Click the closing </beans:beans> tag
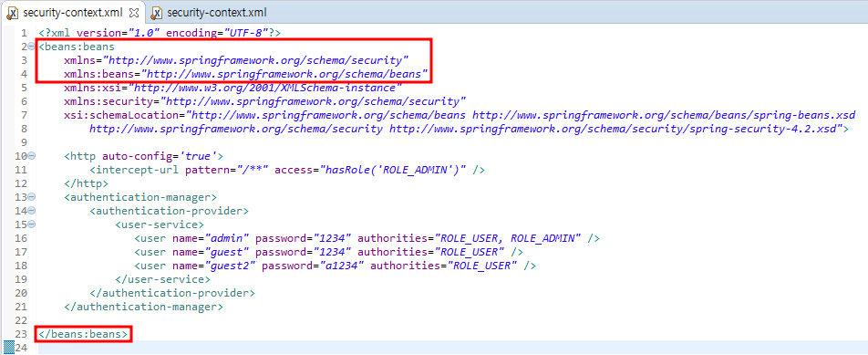Viewport: 868px width, 355px height. point(84,335)
